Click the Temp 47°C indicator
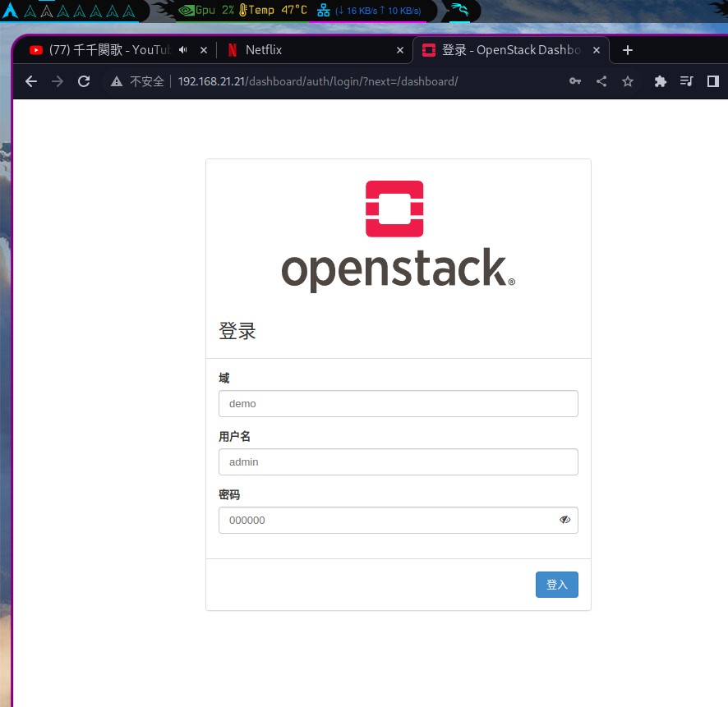The width and height of the screenshot is (728, 707). tap(274, 11)
